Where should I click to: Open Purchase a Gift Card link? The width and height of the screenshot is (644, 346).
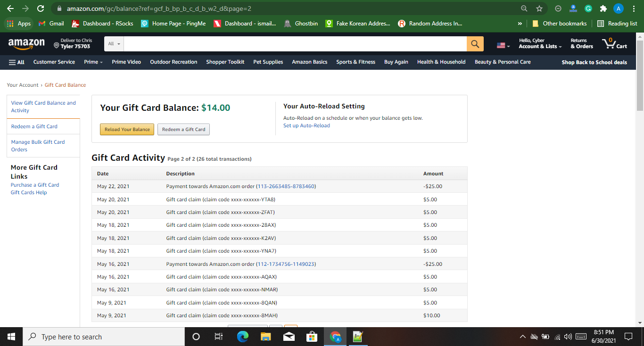tap(35, 185)
